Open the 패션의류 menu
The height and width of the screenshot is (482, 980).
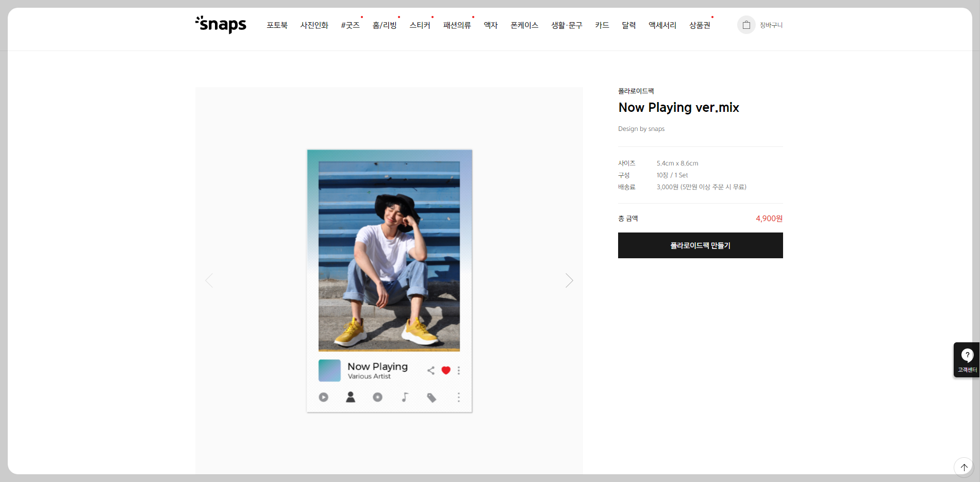pos(457,25)
